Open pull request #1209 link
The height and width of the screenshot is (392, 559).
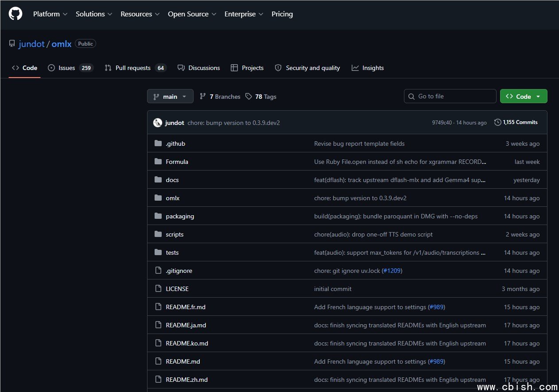[392, 271]
